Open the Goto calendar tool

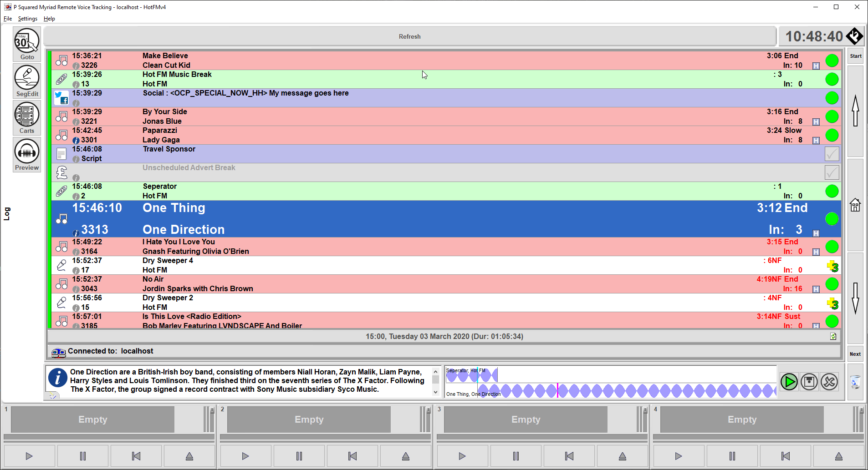coord(26,43)
